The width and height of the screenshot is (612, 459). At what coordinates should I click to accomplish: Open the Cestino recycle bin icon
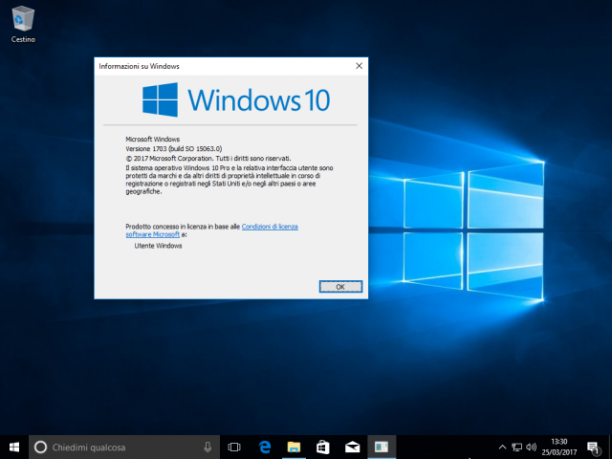point(23,24)
